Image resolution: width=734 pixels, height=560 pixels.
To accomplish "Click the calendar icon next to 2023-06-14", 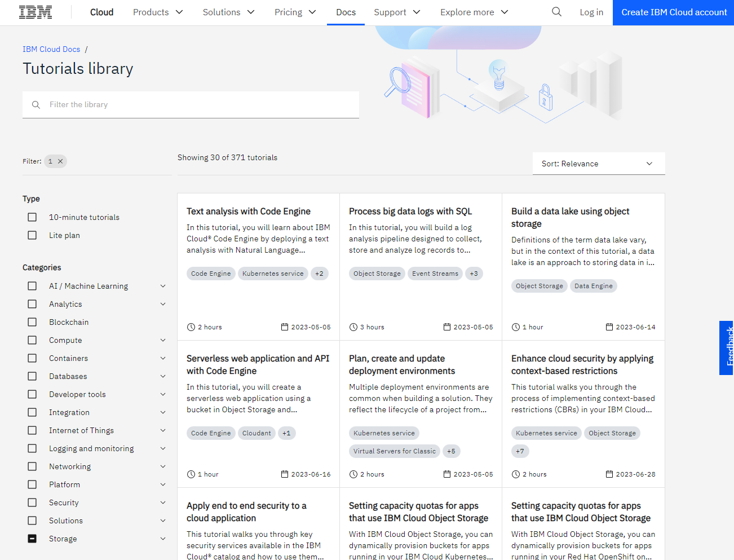I will point(609,327).
